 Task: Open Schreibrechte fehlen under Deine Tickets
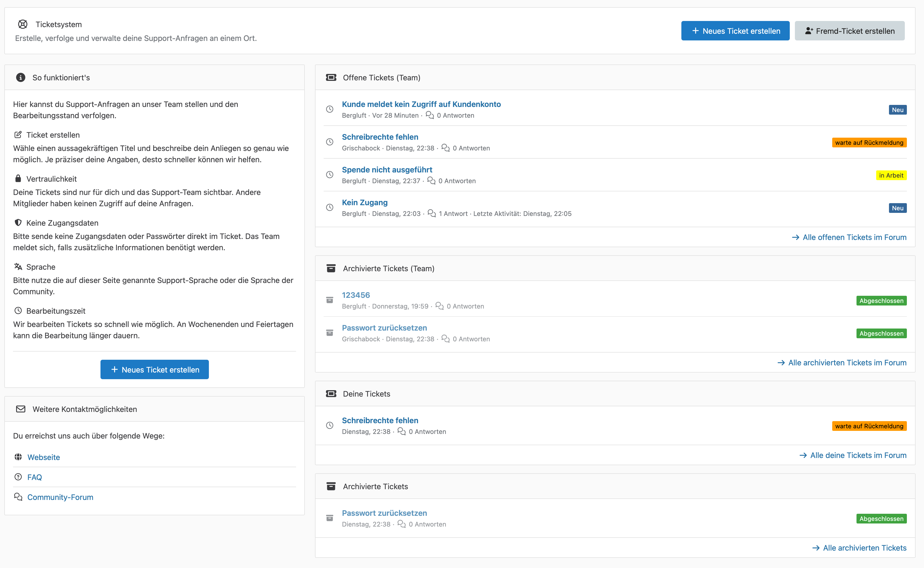(380, 420)
